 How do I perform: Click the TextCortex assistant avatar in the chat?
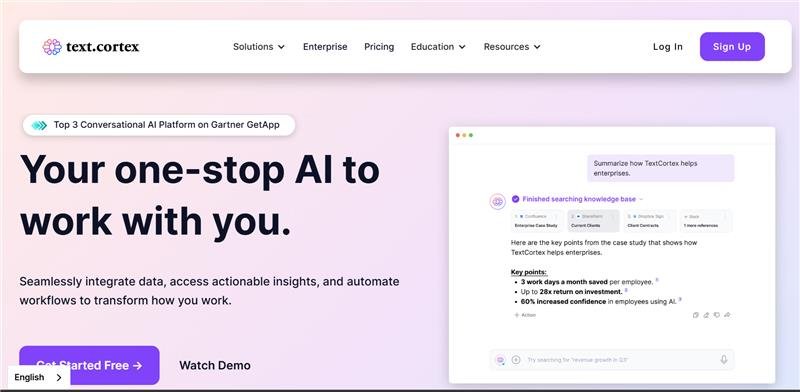click(x=497, y=202)
